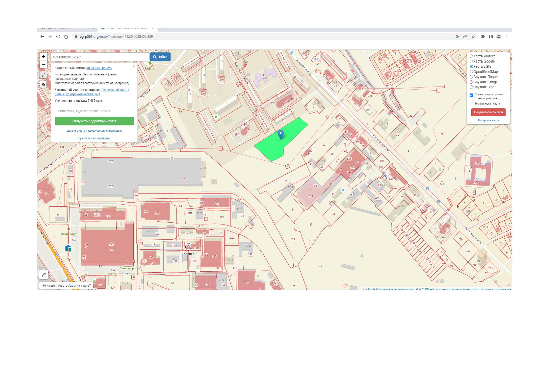Toggle the browser side panel

coord(491,37)
